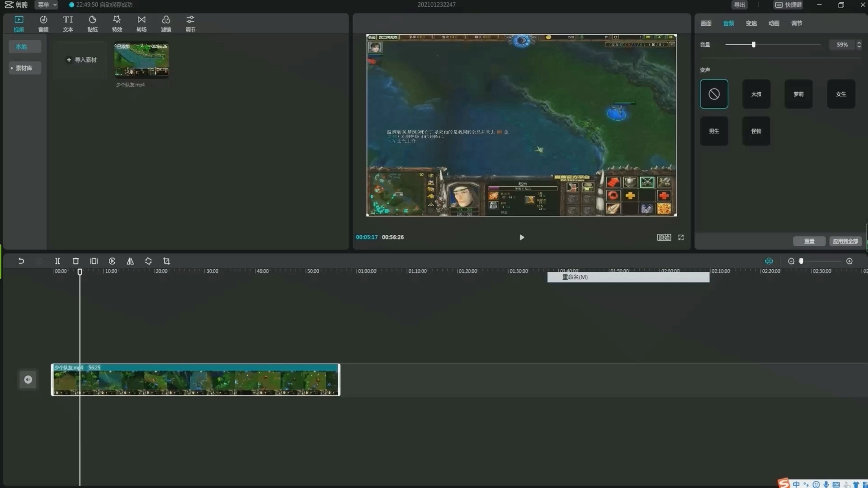Click the split clip tool
The height and width of the screenshot is (488, 868).
click(x=57, y=261)
